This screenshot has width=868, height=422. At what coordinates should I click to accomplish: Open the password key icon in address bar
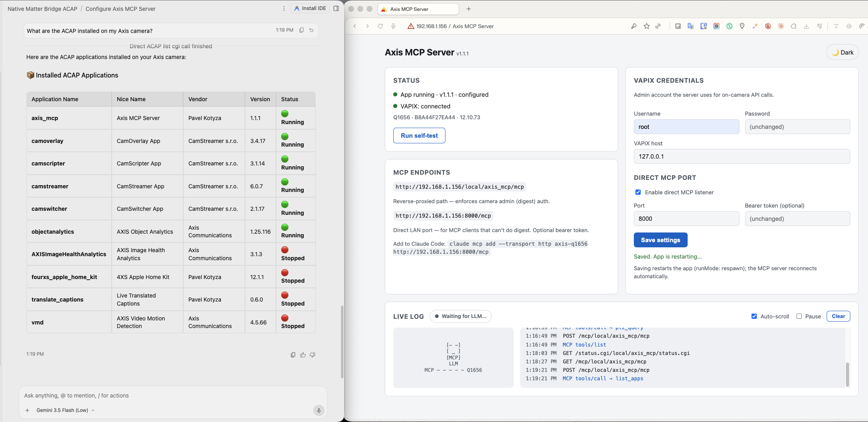(634, 26)
